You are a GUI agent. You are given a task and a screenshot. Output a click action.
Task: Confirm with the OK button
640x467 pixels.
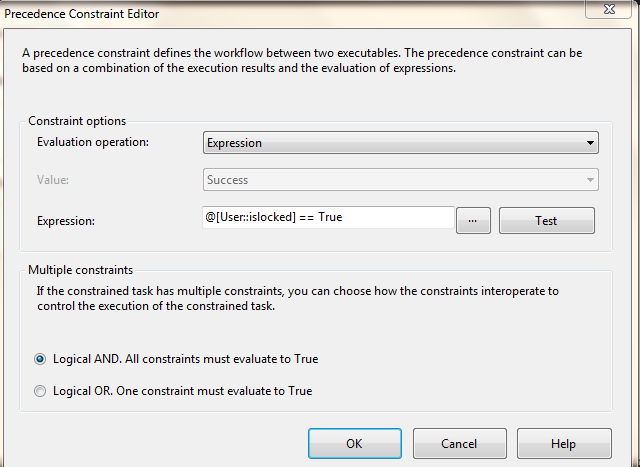pyautogui.click(x=354, y=443)
